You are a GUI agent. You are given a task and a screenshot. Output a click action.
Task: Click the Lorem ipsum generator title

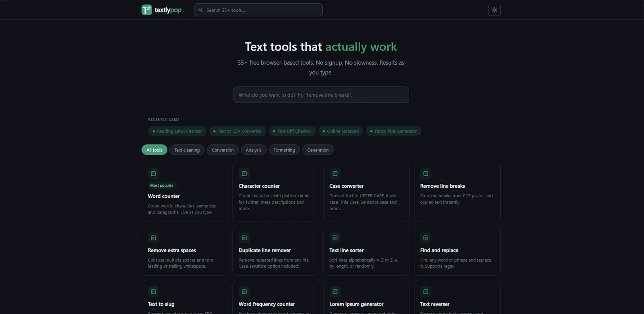[x=357, y=304]
